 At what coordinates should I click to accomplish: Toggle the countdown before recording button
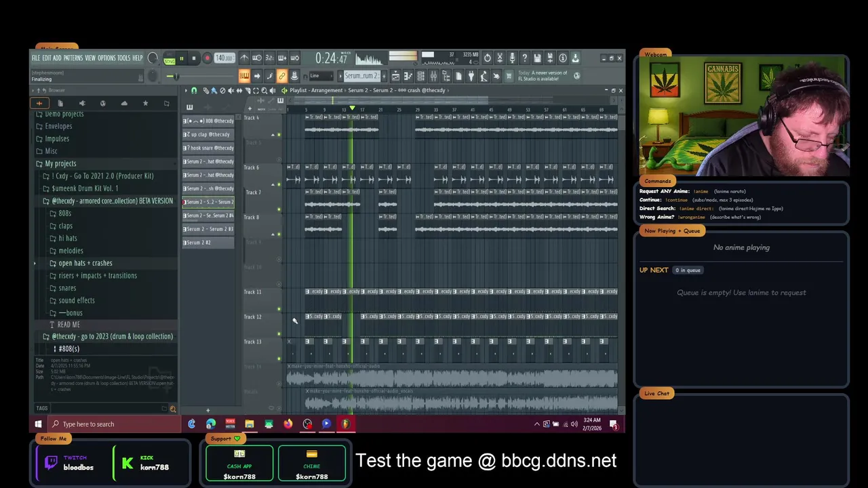(x=269, y=58)
